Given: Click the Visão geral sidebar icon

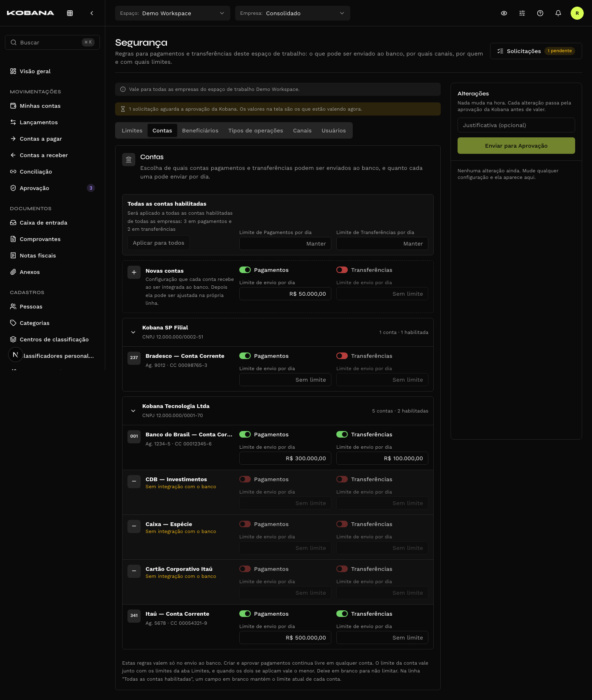Looking at the screenshot, I should (x=13, y=71).
